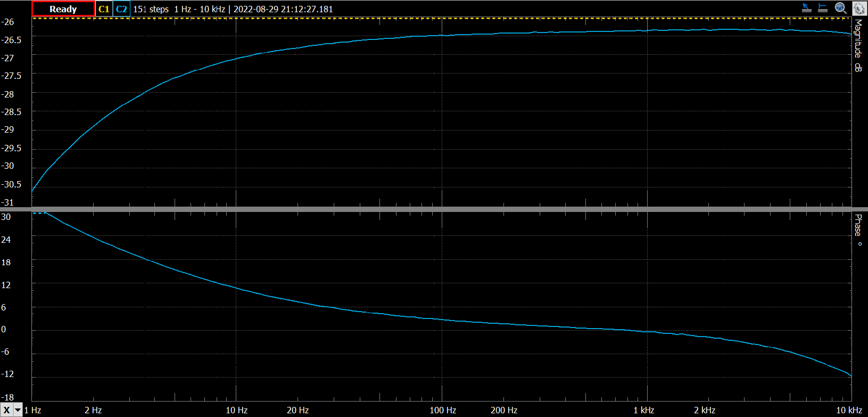Click the -26 magnitude scale label
The height and width of the screenshot is (417, 868).
pos(8,22)
